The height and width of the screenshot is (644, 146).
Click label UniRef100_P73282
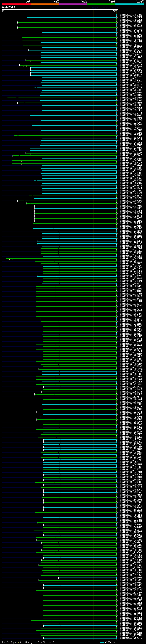click(x=131, y=168)
